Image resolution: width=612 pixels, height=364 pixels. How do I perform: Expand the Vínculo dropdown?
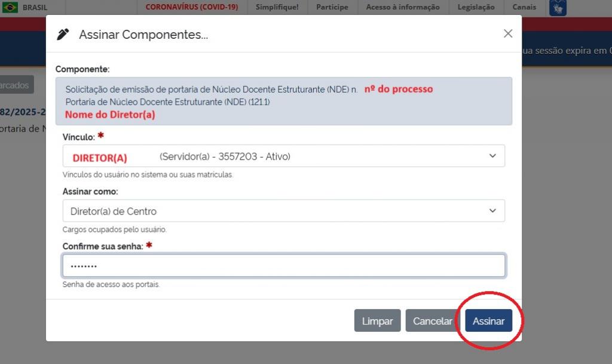click(x=283, y=156)
